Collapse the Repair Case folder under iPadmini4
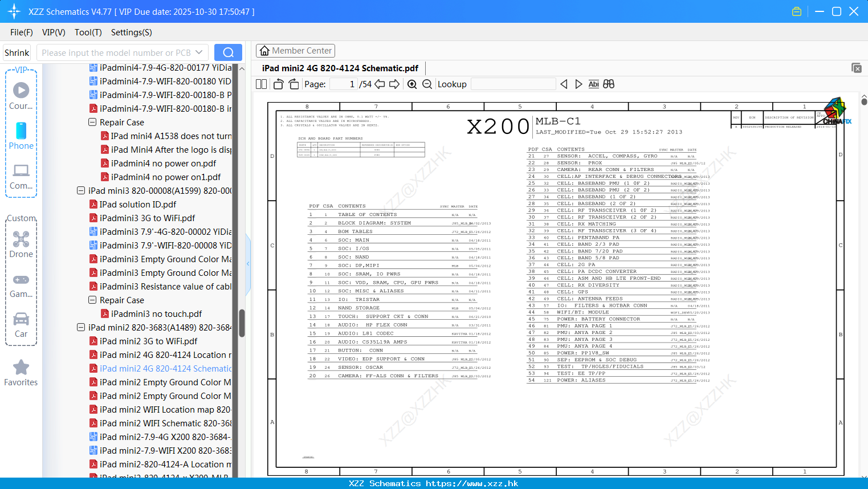868x489 pixels. pyautogui.click(x=92, y=122)
